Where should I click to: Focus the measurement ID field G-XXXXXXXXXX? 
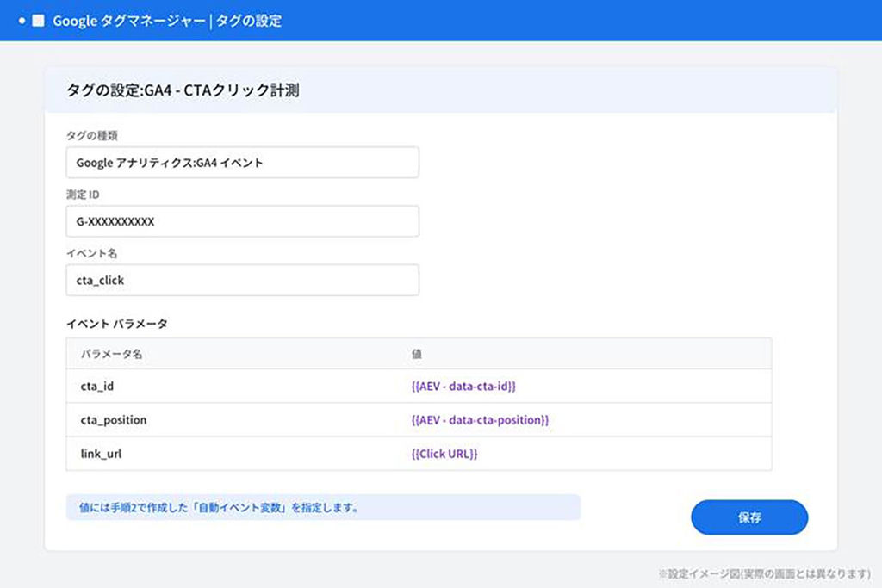pos(242,221)
